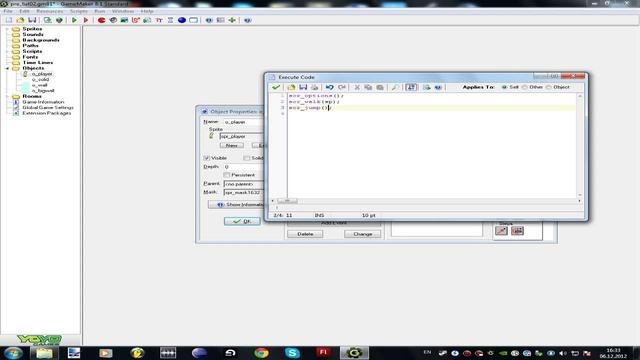The height and width of the screenshot is (360, 640).
Task: Print the code in Execute Code window
Action: (x=314, y=87)
